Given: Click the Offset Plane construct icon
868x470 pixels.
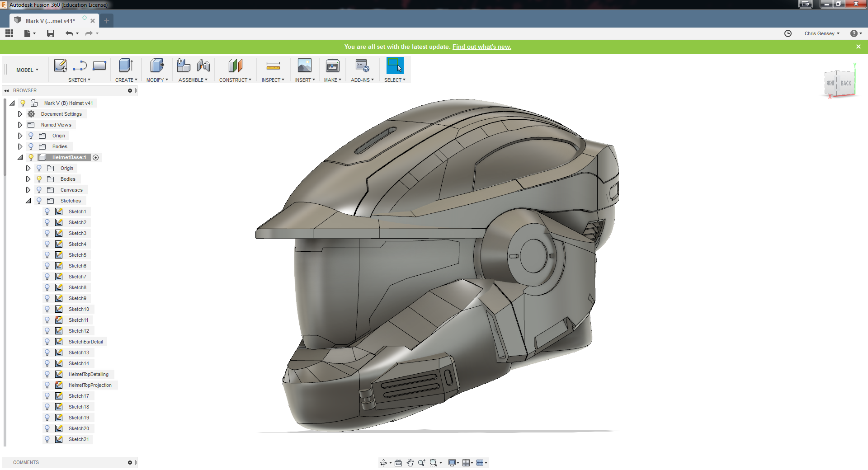Looking at the screenshot, I should [235, 66].
